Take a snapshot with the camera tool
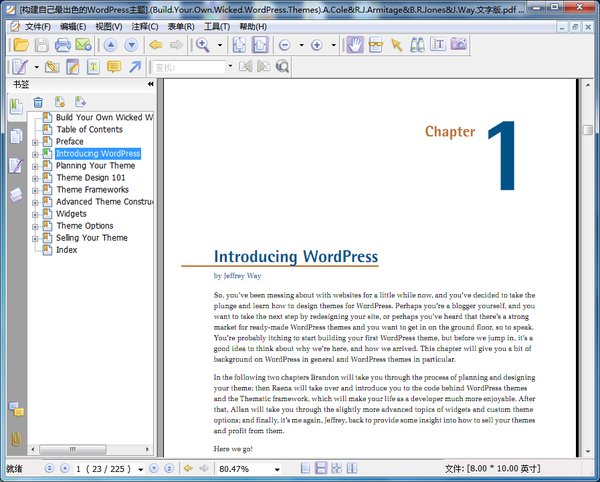 (x=458, y=44)
